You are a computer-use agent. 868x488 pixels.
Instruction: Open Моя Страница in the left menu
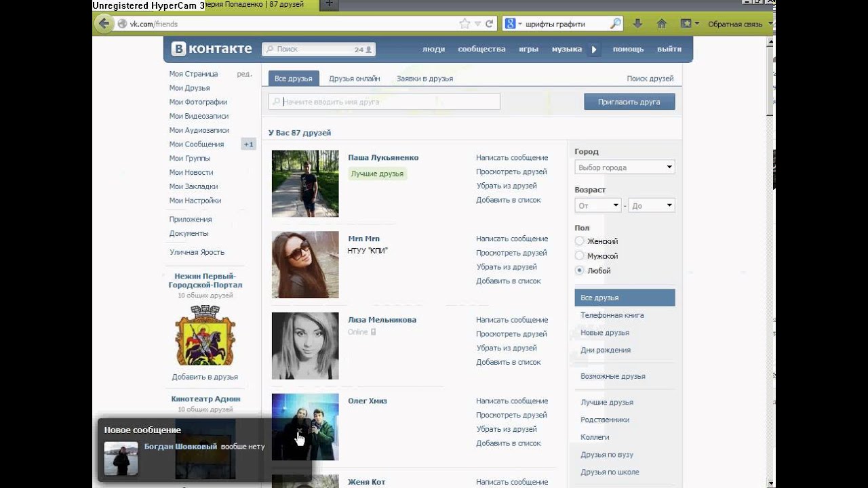pyautogui.click(x=193, y=74)
